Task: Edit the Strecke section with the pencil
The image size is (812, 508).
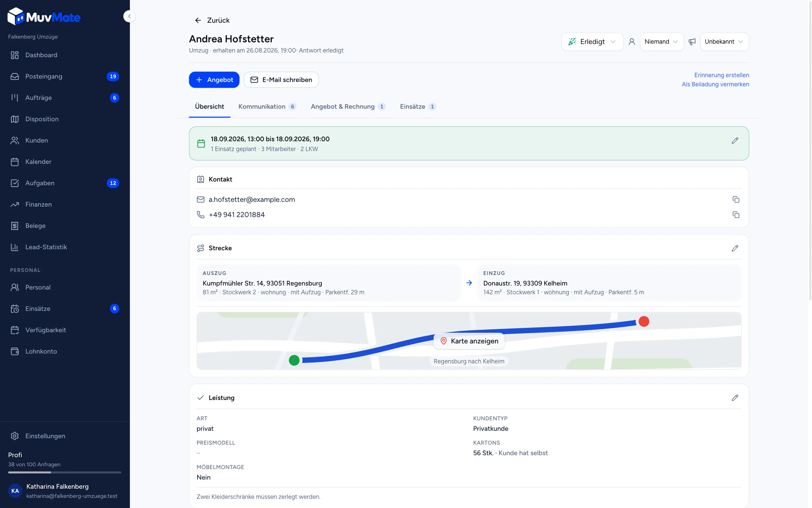Action: click(735, 248)
